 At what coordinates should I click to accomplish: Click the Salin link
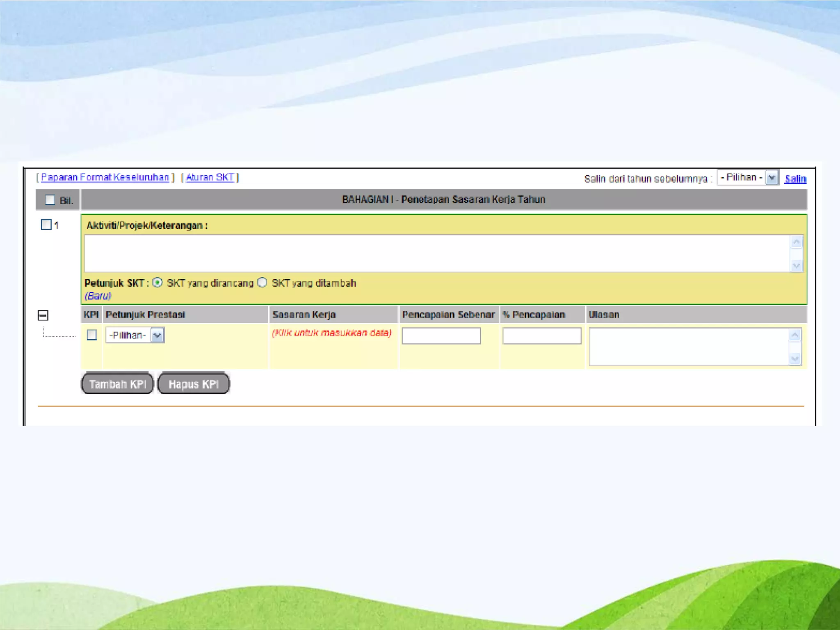795,179
